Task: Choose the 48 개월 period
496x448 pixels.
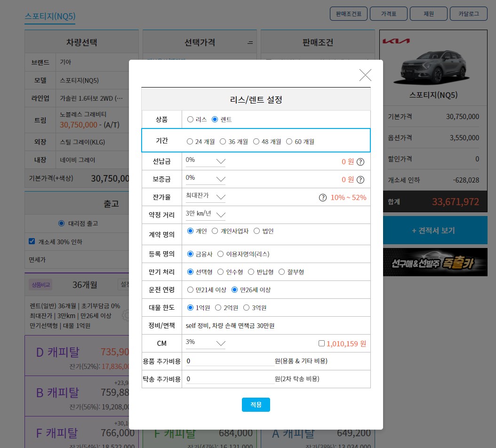Action: pyautogui.click(x=256, y=142)
